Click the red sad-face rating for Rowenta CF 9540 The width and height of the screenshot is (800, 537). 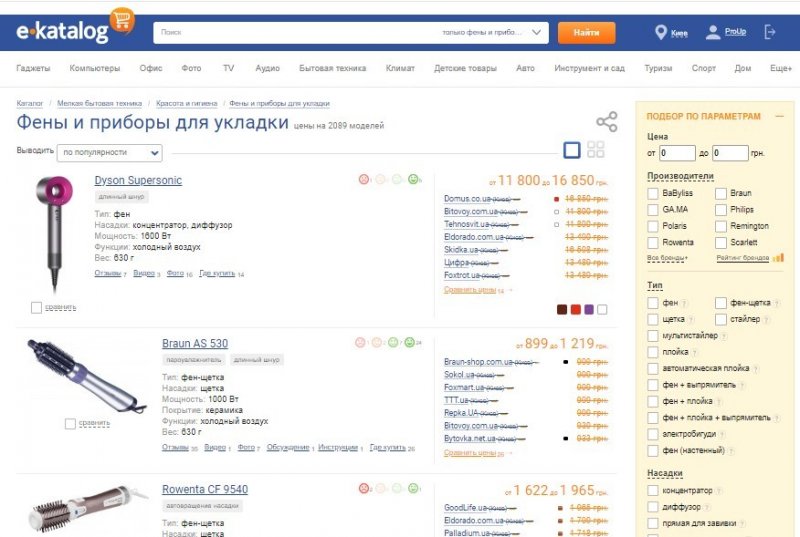(x=363, y=488)
